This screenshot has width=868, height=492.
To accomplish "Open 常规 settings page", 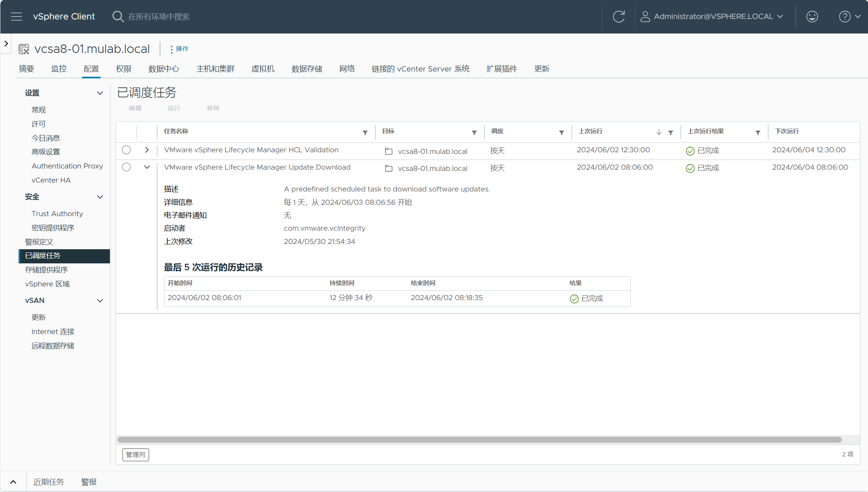I will click(39, 110).
